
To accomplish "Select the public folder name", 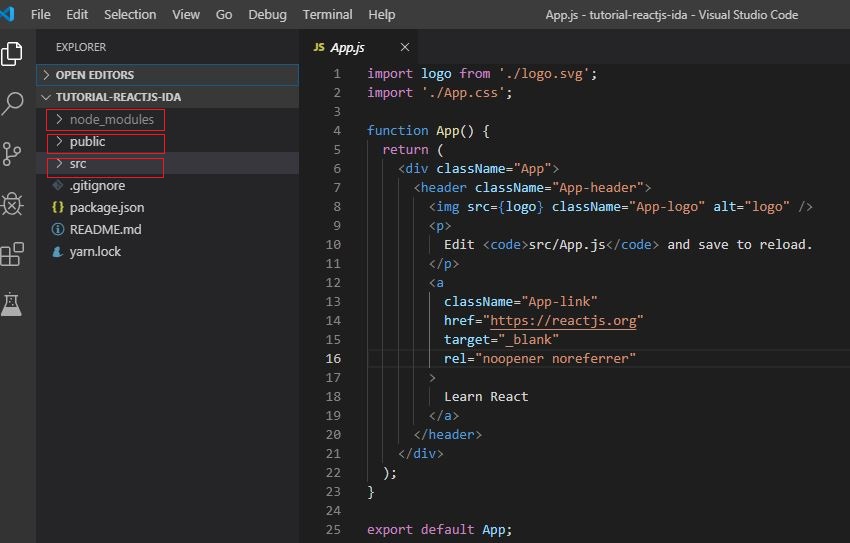I will click(x=87, y=141).
